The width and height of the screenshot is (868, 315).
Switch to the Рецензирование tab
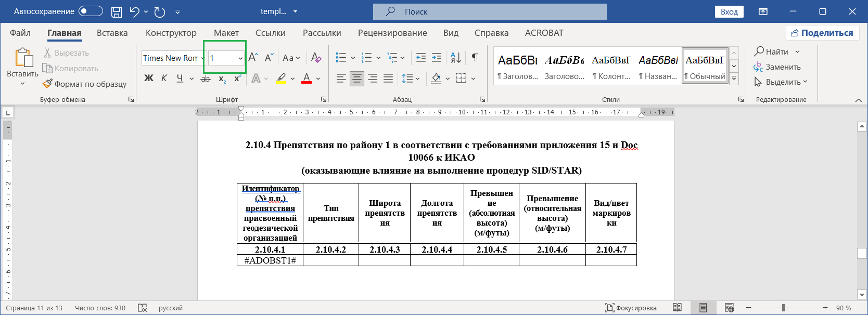tap(392, 33)
